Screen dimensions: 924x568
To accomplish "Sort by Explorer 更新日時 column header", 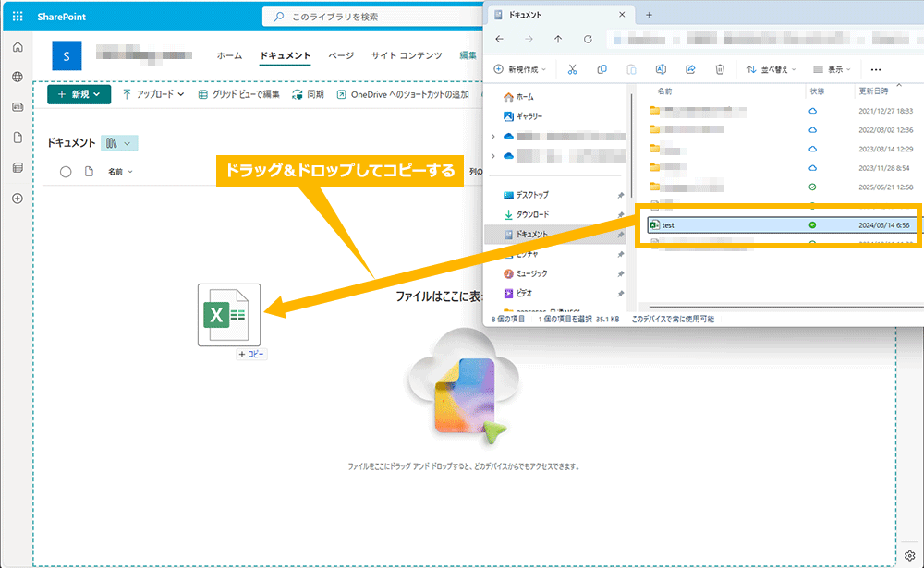I will pos(873,91).
